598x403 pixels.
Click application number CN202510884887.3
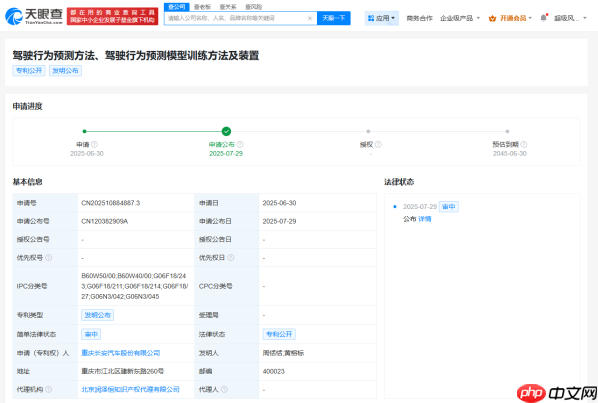[111, 203]
